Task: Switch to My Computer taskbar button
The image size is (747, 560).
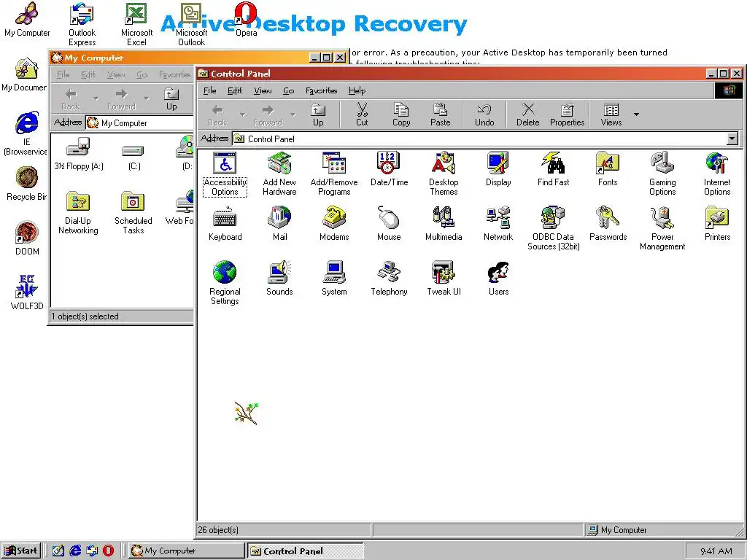Action: click(186, 551)
